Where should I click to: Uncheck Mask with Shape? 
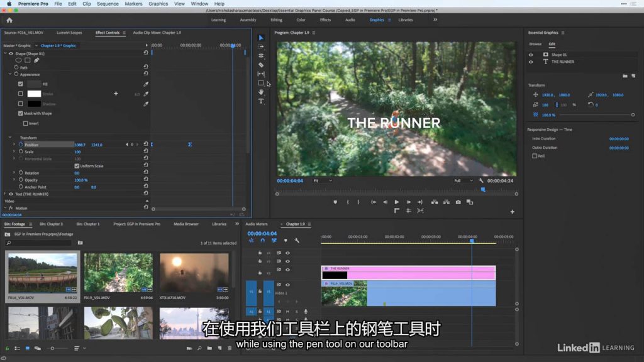[x=21, y=113]
